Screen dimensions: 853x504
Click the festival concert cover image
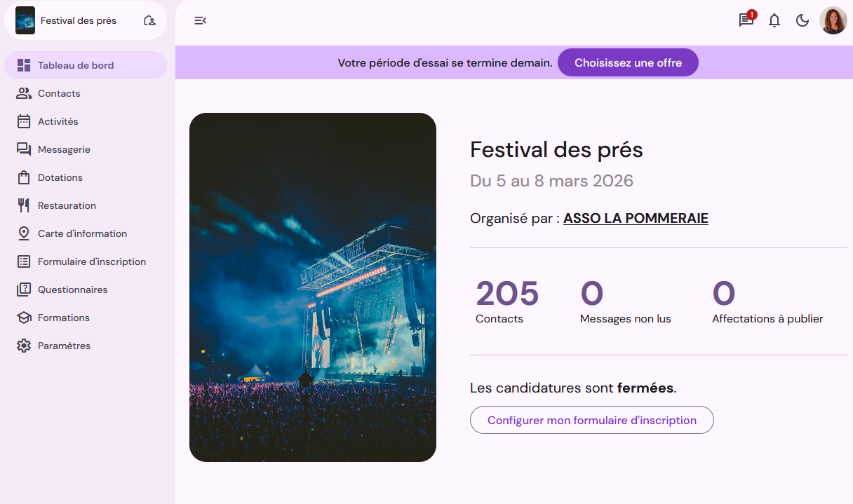point(313,287)
